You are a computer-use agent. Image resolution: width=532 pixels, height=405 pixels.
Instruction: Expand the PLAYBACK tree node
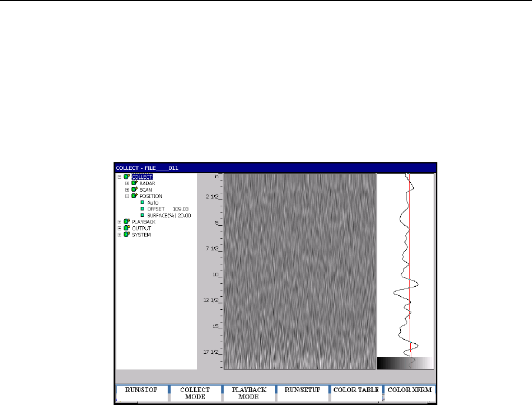click(119, 222)
